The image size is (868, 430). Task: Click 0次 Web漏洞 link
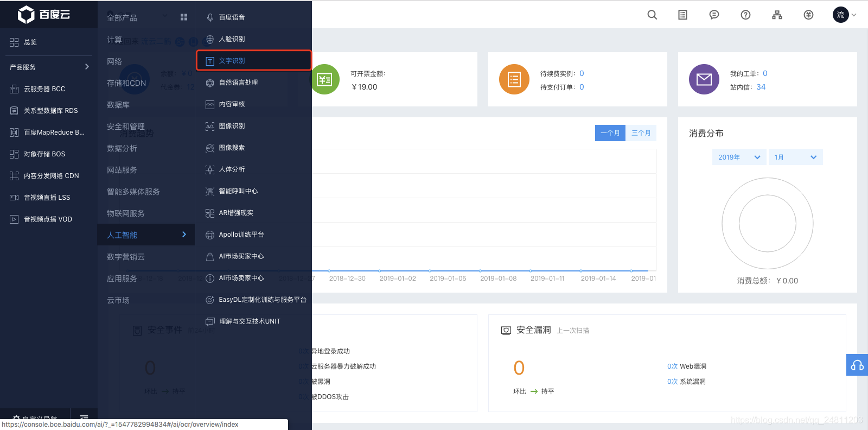686,366
